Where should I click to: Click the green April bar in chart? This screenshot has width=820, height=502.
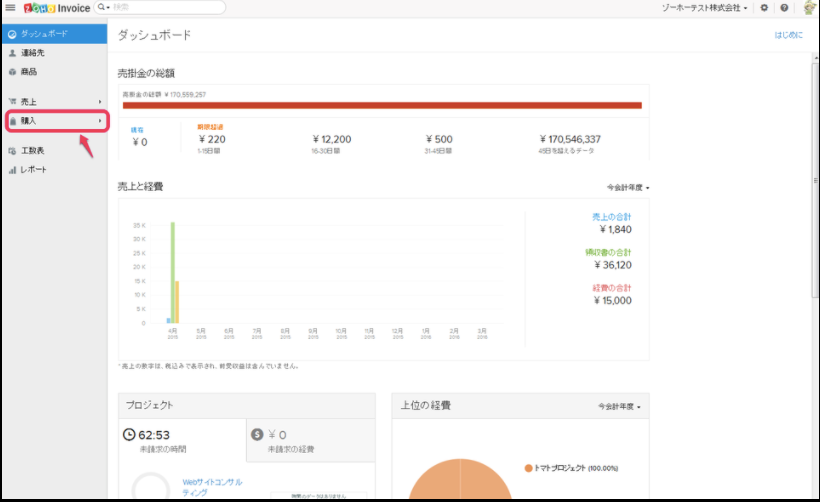pos(173,272)
